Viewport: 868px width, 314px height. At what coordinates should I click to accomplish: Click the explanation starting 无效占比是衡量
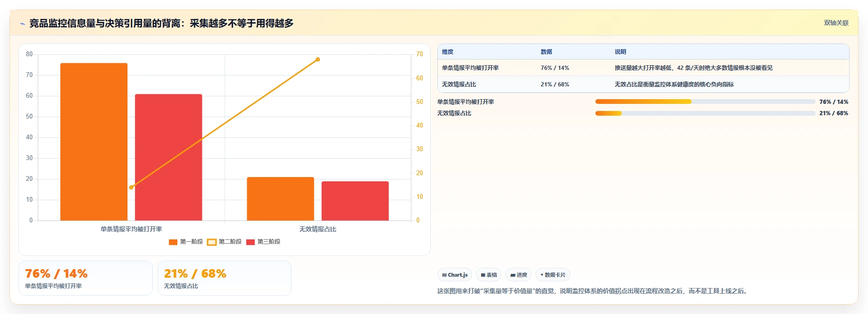[x=674, y=85]
